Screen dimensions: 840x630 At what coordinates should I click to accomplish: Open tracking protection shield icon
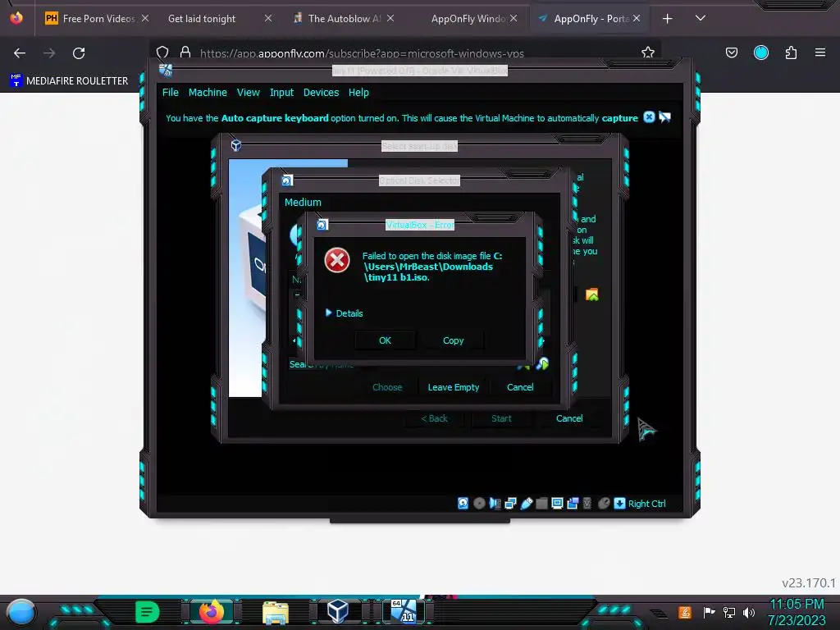[162, 52]
